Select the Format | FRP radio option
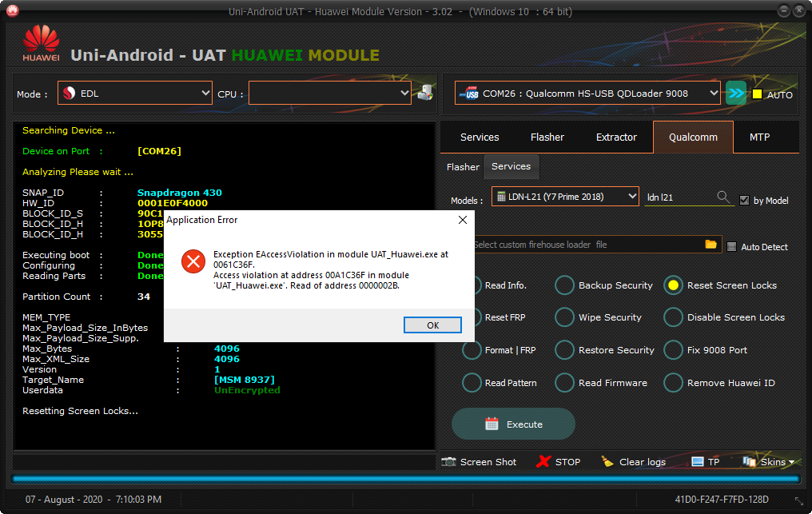 pyautogui.click(x=472, y=350)
